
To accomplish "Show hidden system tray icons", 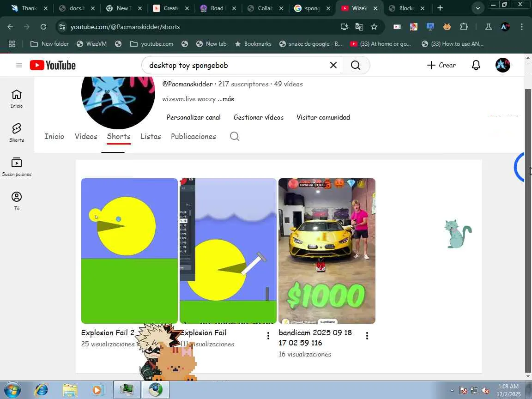I will click(452, 391).
